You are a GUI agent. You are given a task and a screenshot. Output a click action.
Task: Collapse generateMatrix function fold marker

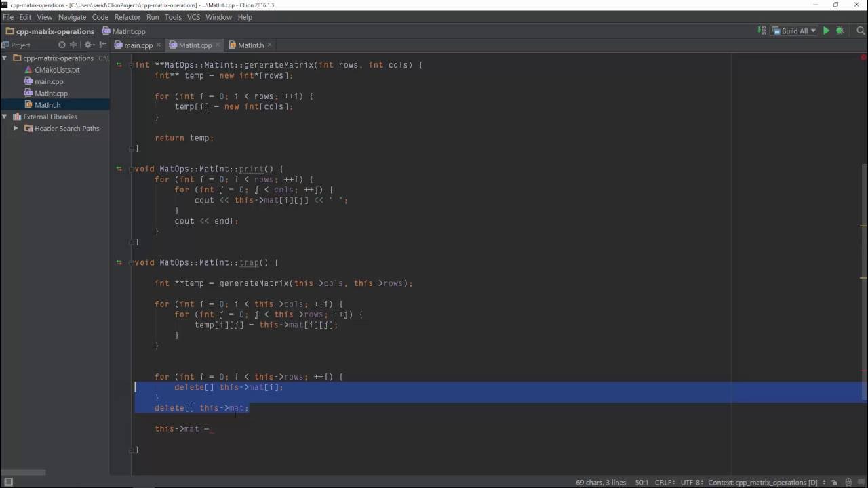point(132,65)
